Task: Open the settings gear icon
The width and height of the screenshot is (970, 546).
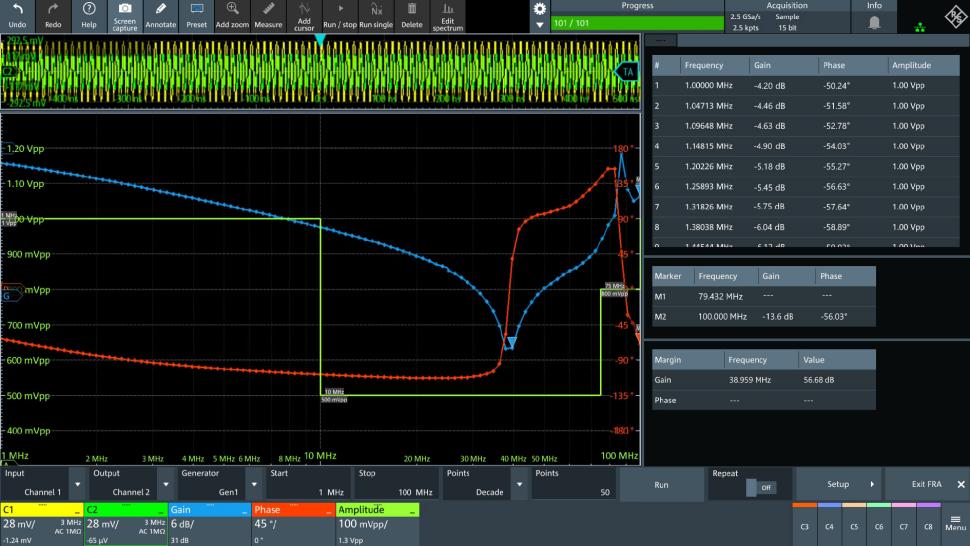Action: pos(539,9)
